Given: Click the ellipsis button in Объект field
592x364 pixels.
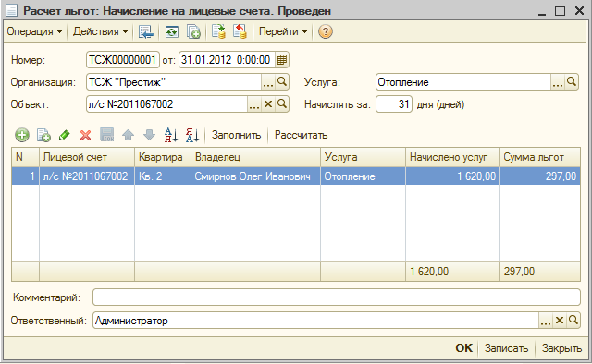Looking at the screenshot, I should point(254,104).
